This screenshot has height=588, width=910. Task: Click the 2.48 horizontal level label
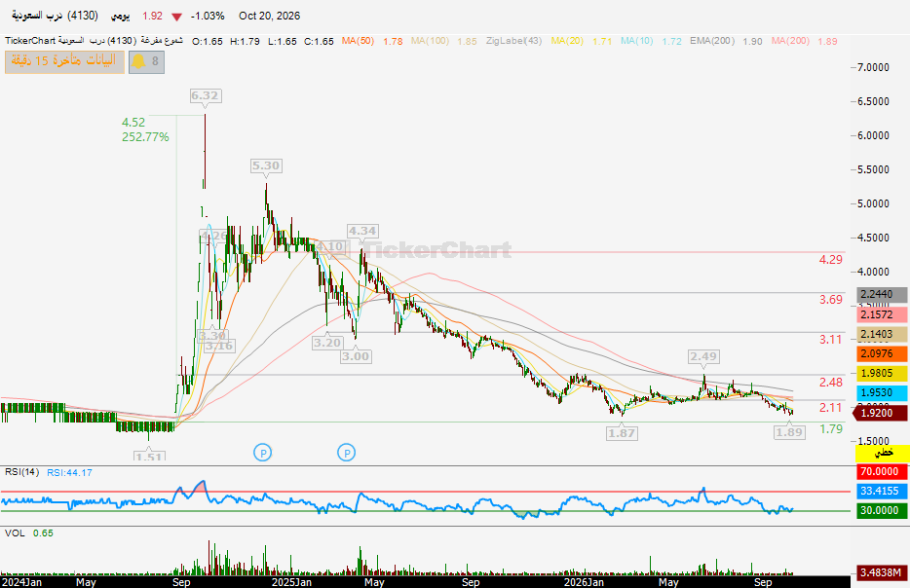tap(830, 383)
